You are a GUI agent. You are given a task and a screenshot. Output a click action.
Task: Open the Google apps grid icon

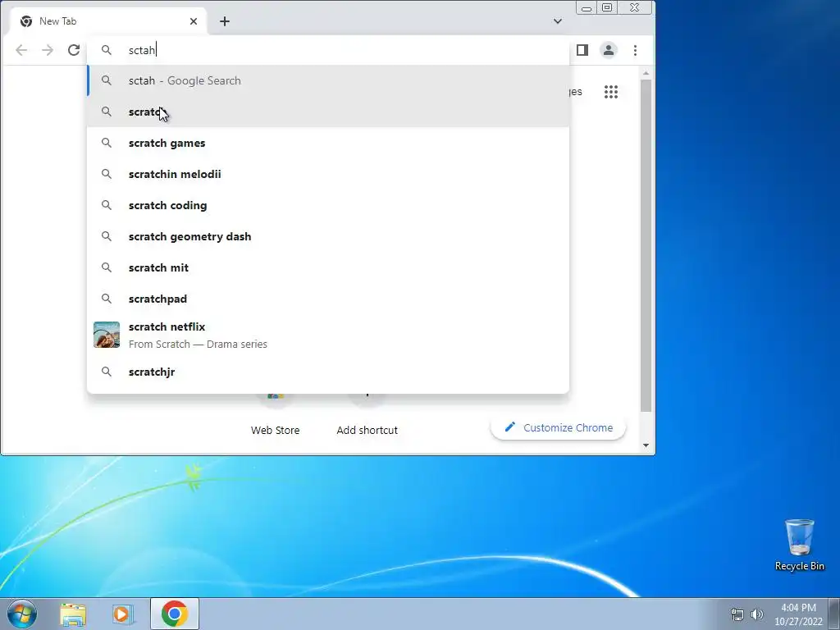(x=611, y=92)
